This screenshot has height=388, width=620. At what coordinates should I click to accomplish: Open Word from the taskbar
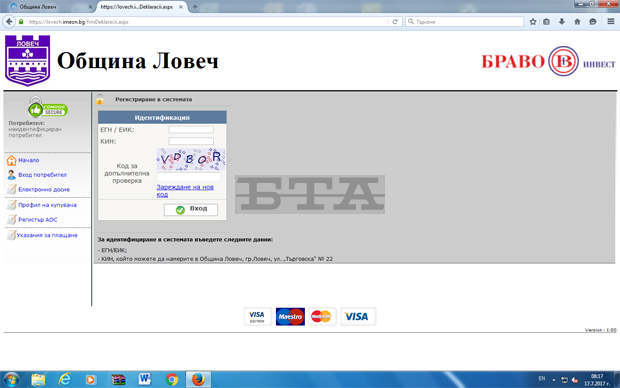(145, 379)
